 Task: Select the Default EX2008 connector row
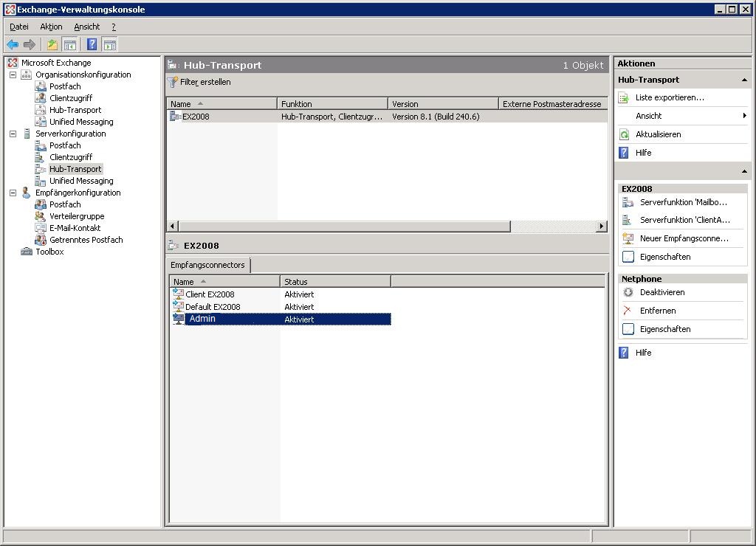coord(213,307)
